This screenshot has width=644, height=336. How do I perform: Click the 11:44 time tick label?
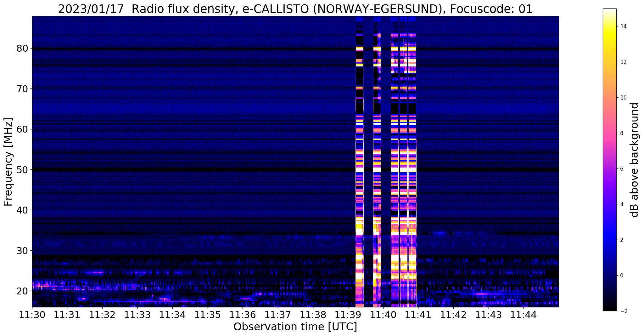pyautogui.click(x=524, y=315)
